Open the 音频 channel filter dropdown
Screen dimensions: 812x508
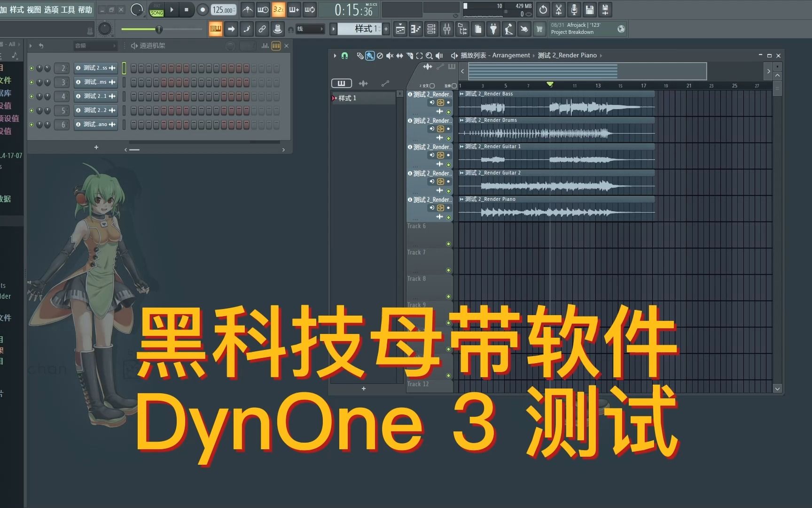[95, 46]
